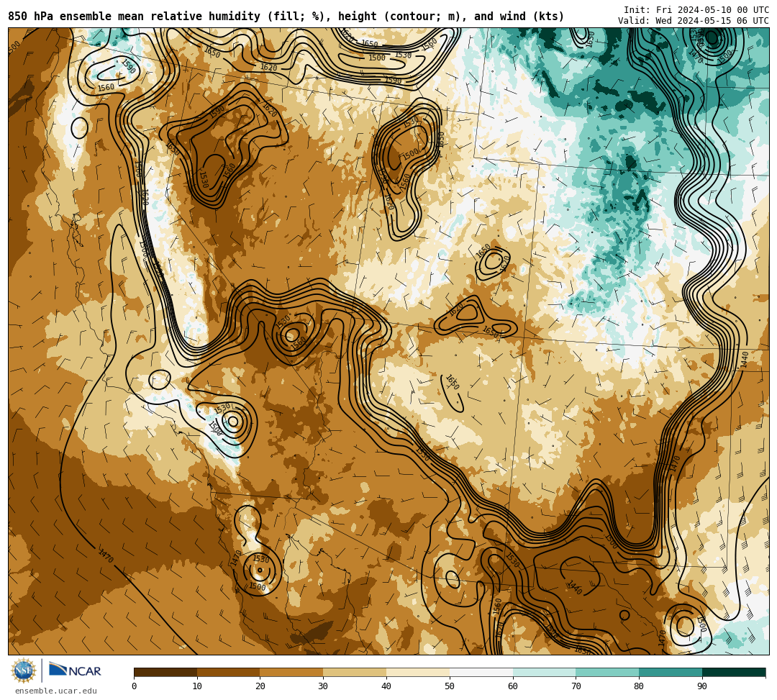The image size is (777, 700).
Task: Click the colorbar tick label 50
Action: 450,686
